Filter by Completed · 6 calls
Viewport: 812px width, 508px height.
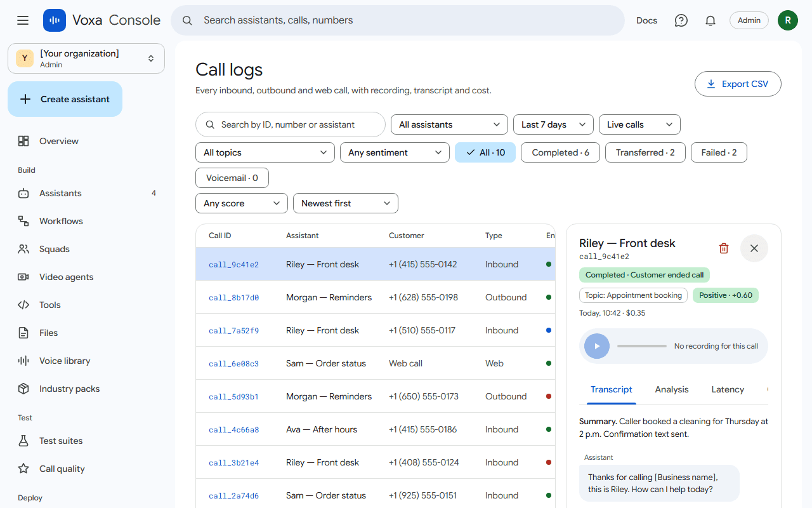(560, 152)
